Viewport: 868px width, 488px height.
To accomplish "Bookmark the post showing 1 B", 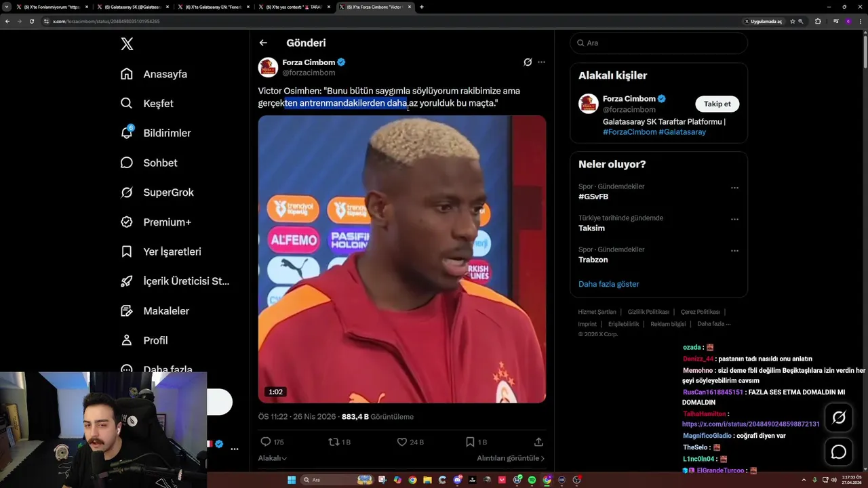I will (470, 442).
